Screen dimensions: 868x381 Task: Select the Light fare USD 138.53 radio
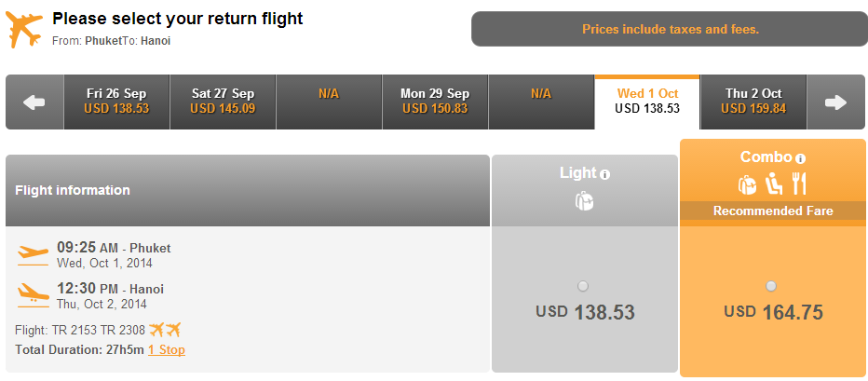[583, 286]
